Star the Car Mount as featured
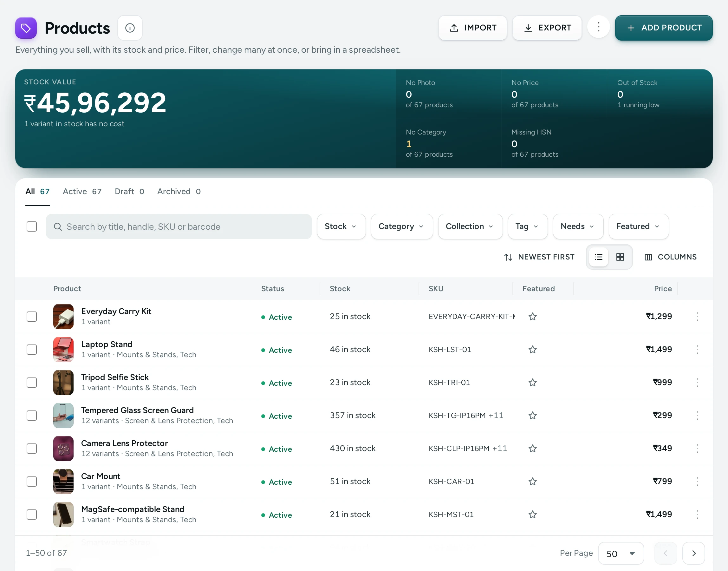728x571 pixels. [533, 482]
